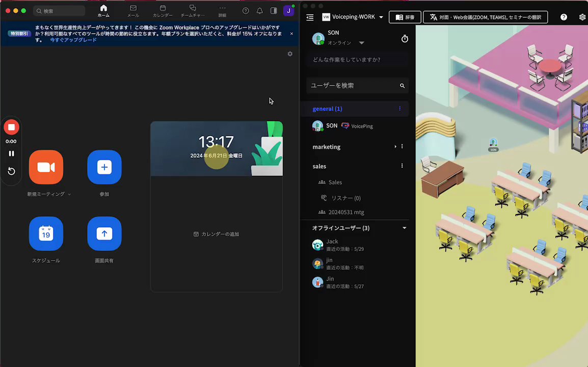The image size is (588, 367).
Task: Open the VoicePing help icon
Action: 564,17
